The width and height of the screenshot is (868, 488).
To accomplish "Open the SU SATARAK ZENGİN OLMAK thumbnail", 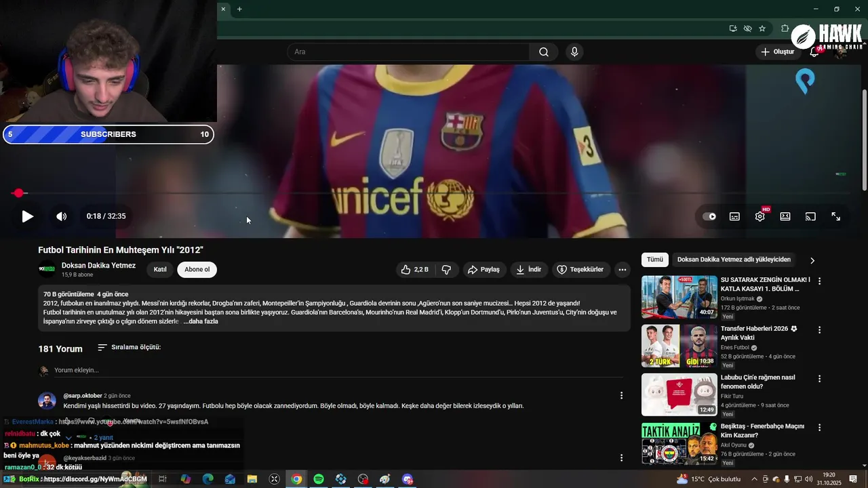I will coord(679,297).
